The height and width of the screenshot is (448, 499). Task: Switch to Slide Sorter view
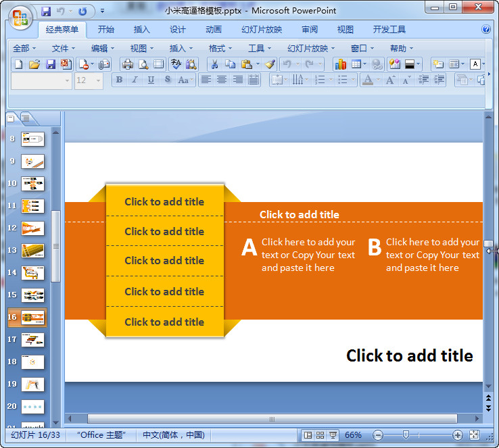click(x=320, y=435)
